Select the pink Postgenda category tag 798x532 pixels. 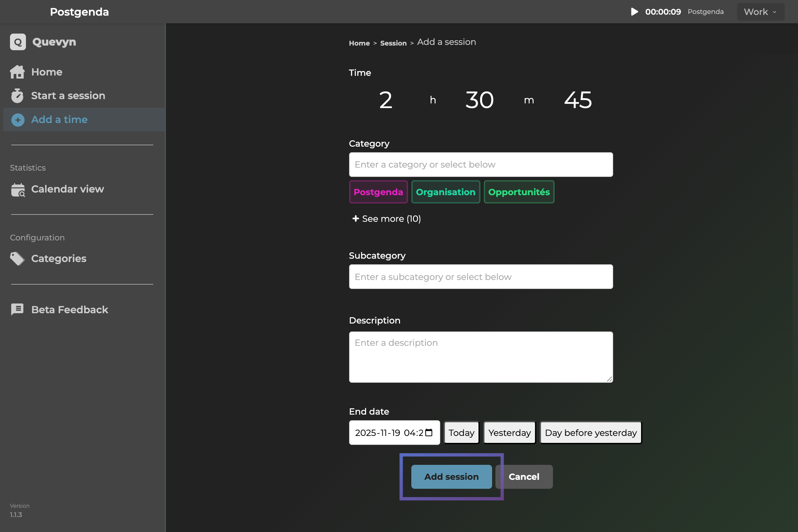378,192
